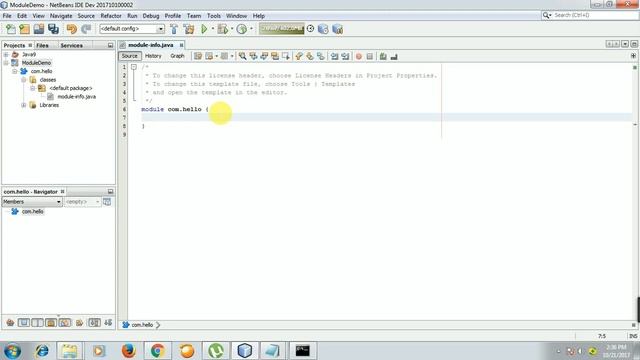Select the <default package> node
This screenshot has width=640, height=360.
[x=71, y=88]
